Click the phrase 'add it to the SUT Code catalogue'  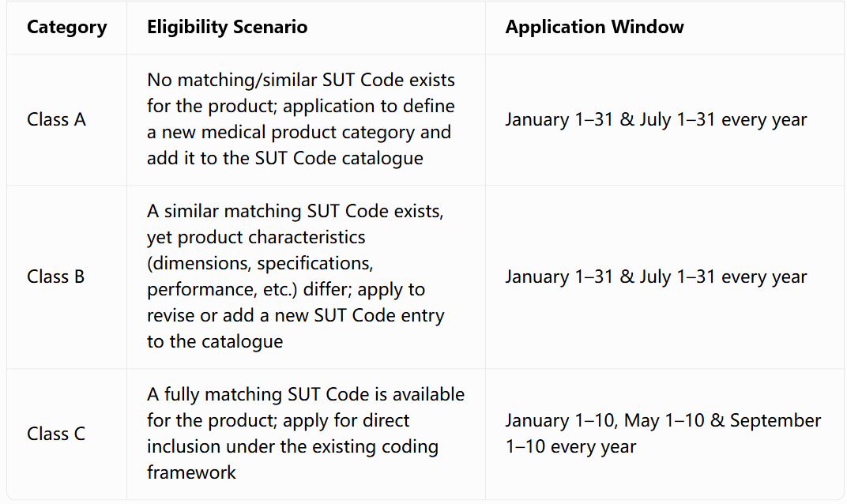click(284, 158)
